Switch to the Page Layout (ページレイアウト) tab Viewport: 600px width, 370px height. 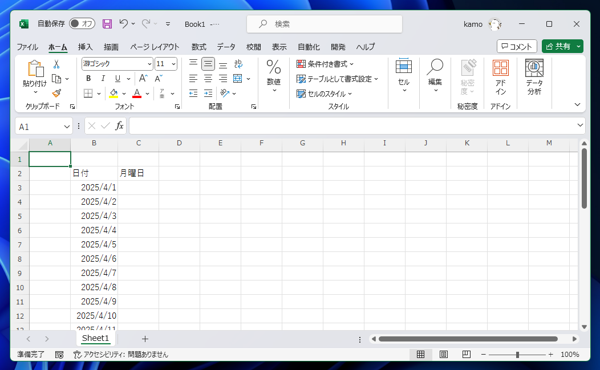point(155,47)
